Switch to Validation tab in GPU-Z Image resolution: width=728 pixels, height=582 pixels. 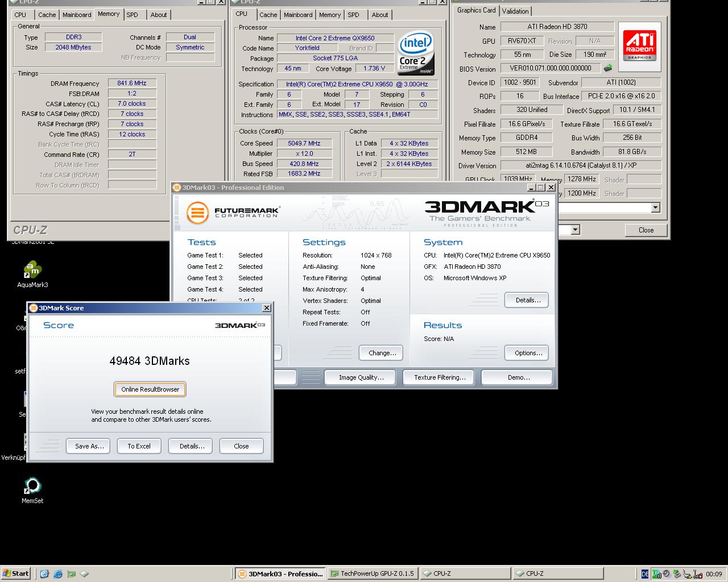point(515,11)
